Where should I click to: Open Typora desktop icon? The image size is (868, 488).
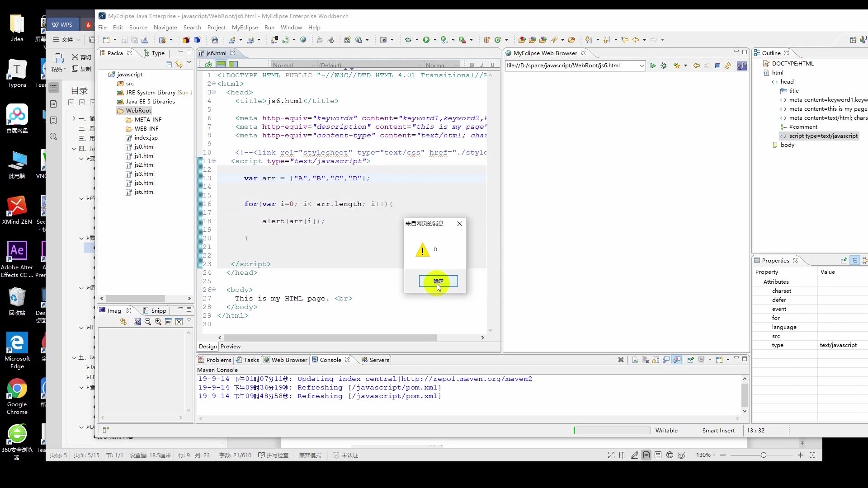tap(17, 73)
